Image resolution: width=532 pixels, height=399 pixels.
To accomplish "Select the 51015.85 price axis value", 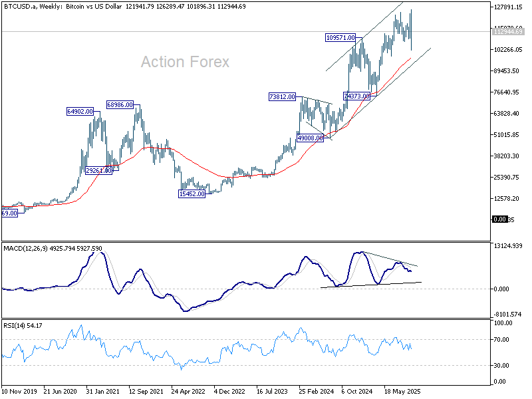I will [x=506, y=135].
